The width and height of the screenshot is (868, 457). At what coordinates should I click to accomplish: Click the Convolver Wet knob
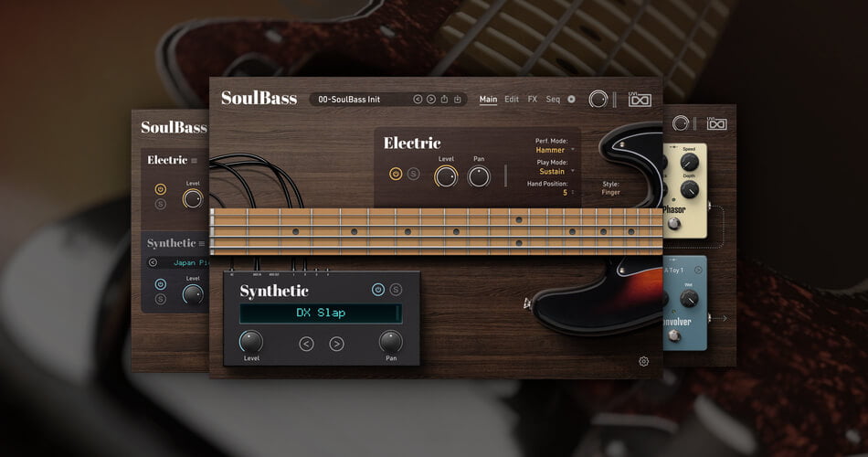click(689, 299)
